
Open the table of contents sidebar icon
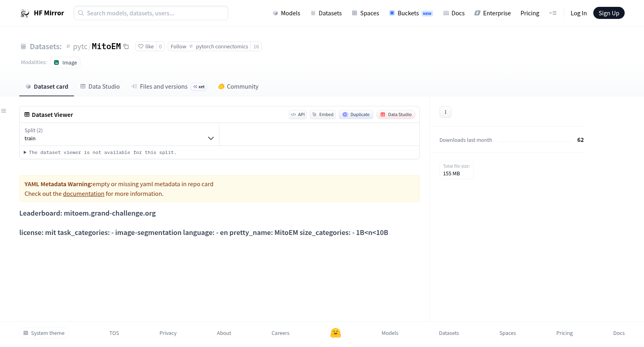[4, 111]
